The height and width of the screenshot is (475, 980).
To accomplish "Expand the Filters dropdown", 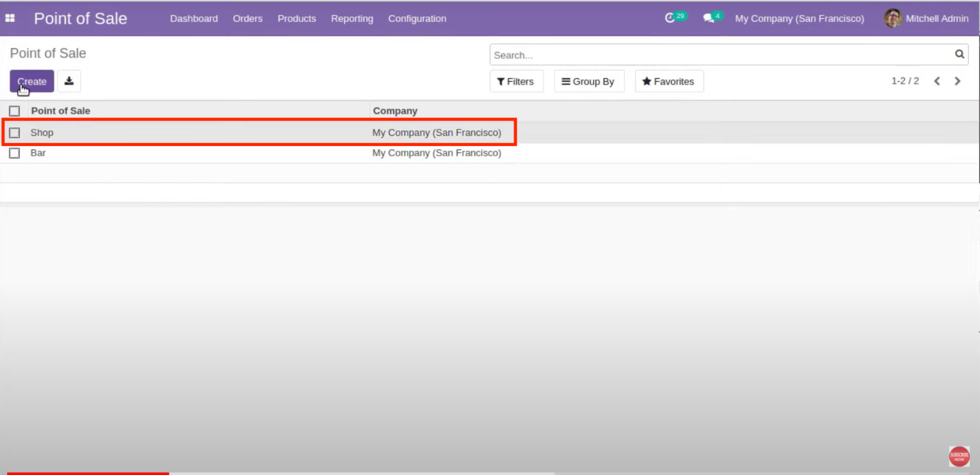I will click(x=516, y=82).
